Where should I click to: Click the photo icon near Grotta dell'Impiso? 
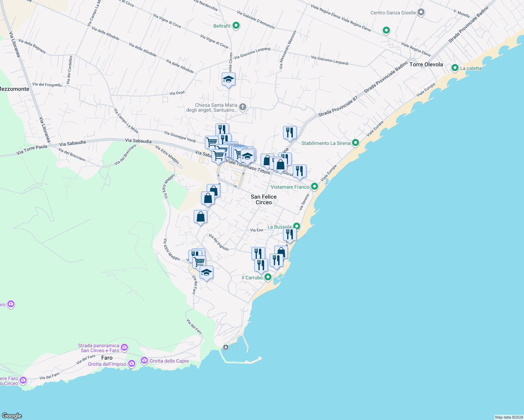point(132,363)
